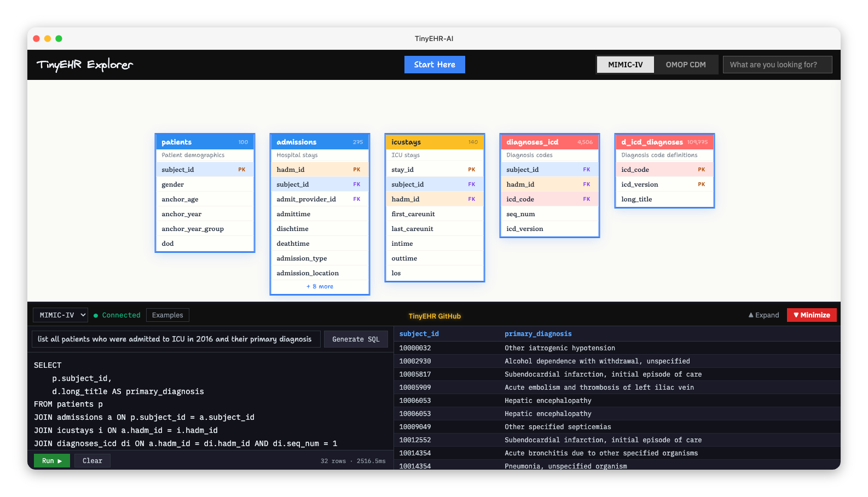The height and width of the screenshot is (497, 868).
Task: Select the icustays table header
Action: pyautogui.click(x=435, y=142)
